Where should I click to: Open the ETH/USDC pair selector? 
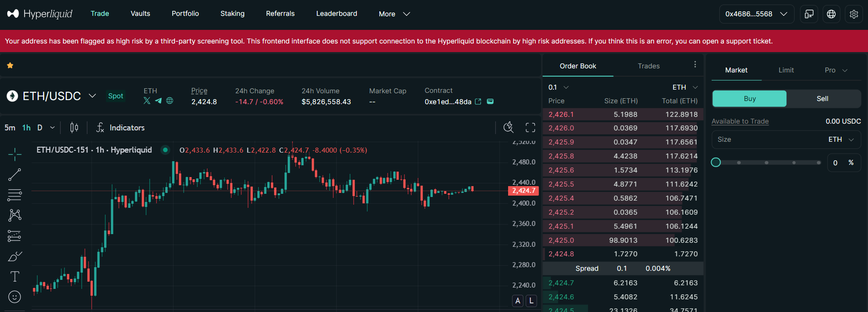51,96
